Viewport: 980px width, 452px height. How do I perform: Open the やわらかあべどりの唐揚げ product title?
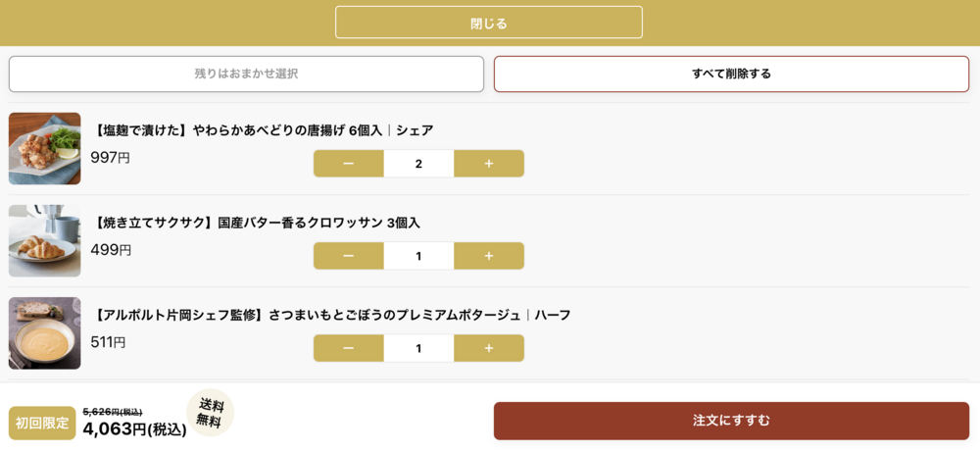[263, 130]
